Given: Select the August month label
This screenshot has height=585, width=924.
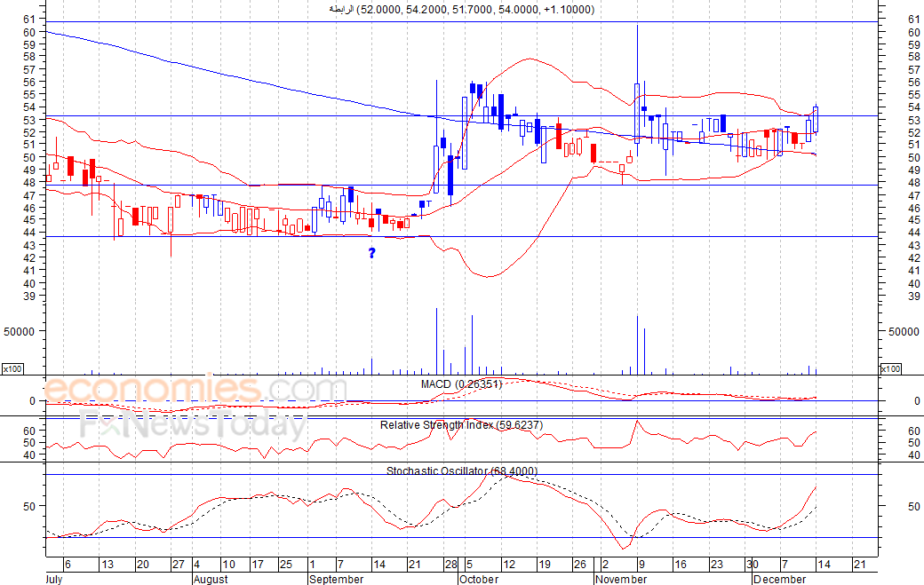Looking at the screenshot, I should click(211, 579).
